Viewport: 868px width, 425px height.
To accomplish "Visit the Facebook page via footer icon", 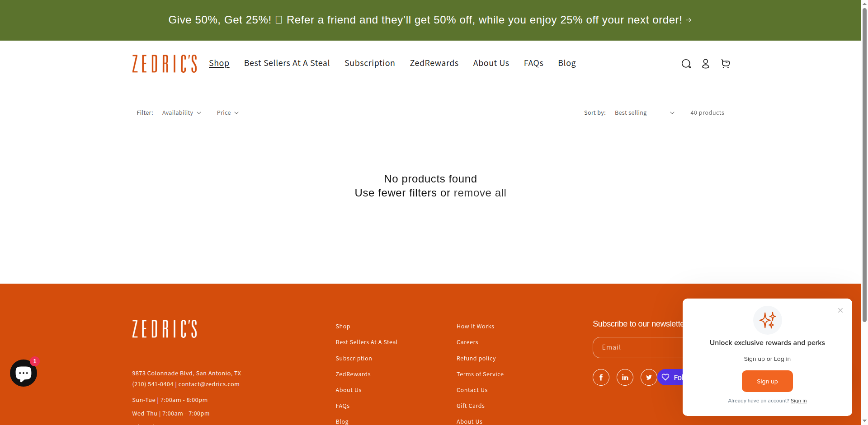I will point(601,377).
